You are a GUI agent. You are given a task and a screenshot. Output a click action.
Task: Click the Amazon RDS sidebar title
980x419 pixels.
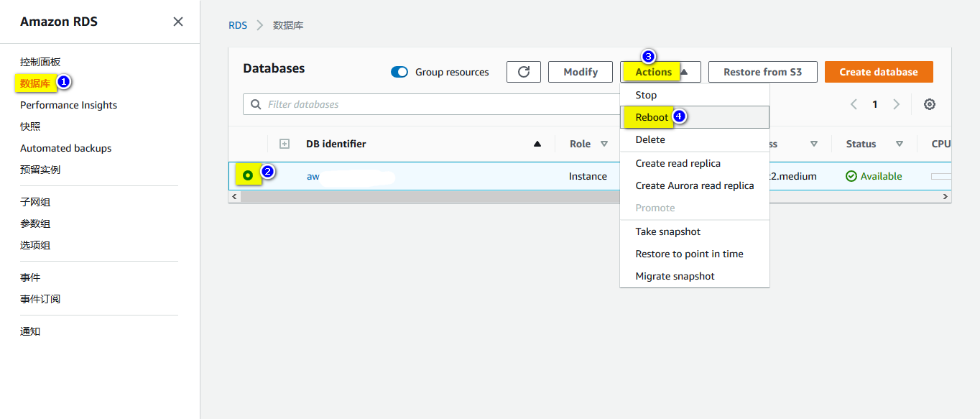pos(59,22)
